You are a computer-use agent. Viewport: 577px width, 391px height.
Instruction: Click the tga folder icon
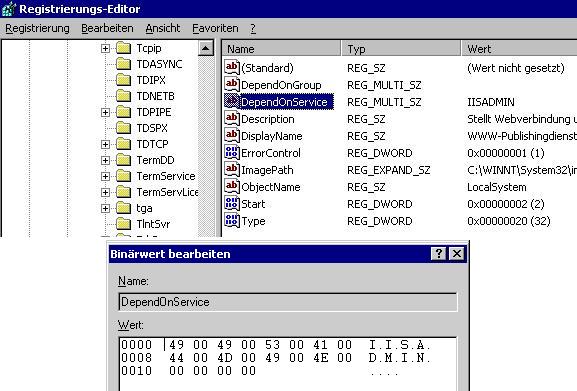(124, 208)
